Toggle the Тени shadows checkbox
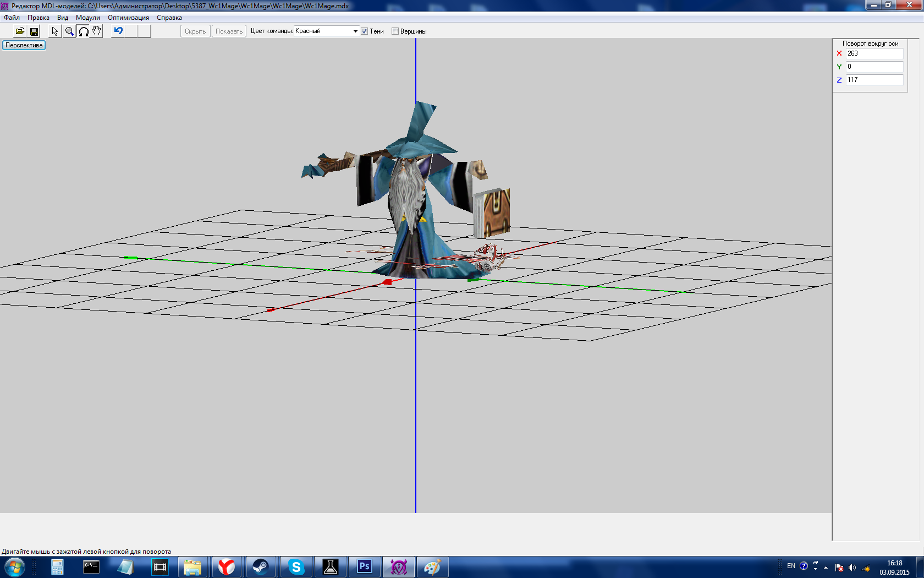Screen dimensions: 924x578 tap(364, 31)
